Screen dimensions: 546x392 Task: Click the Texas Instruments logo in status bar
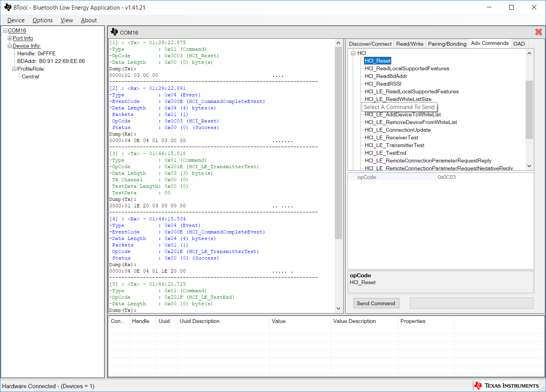click(507, 385)
